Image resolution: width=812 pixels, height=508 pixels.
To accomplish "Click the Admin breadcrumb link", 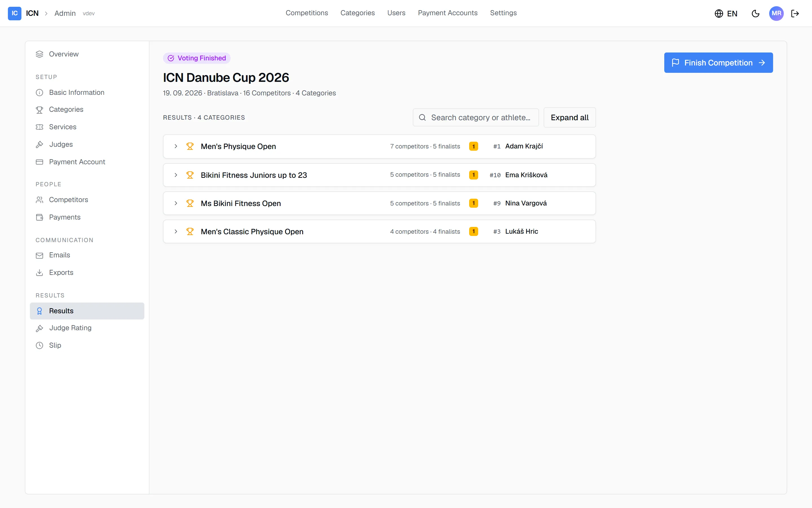I will [x=65, y=14].
